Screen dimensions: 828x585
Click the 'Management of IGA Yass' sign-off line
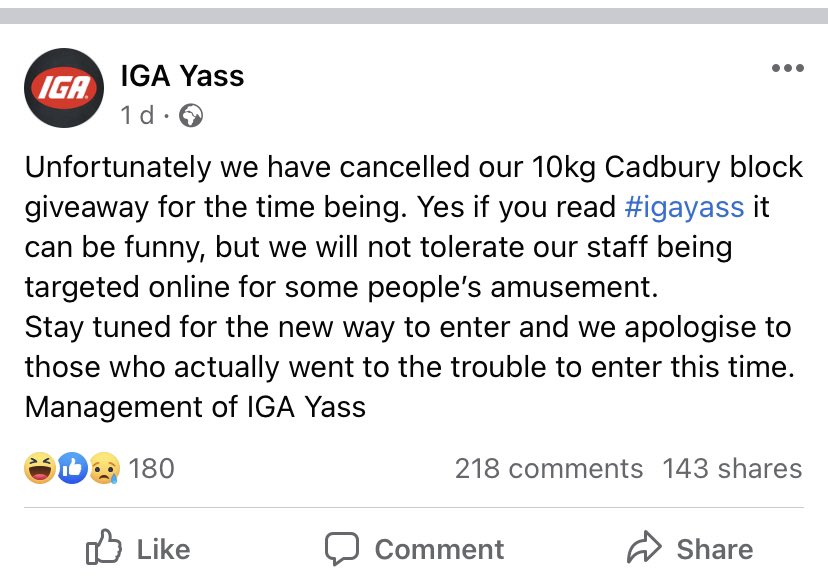195,407
